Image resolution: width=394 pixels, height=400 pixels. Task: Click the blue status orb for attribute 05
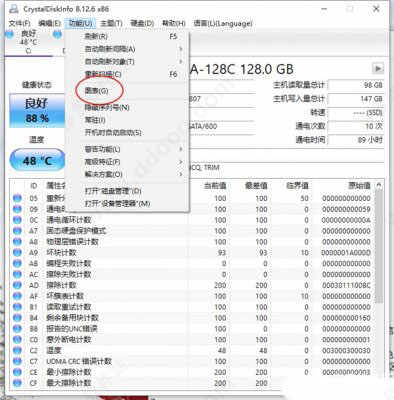pyautogui.click(x=17, y=198)
